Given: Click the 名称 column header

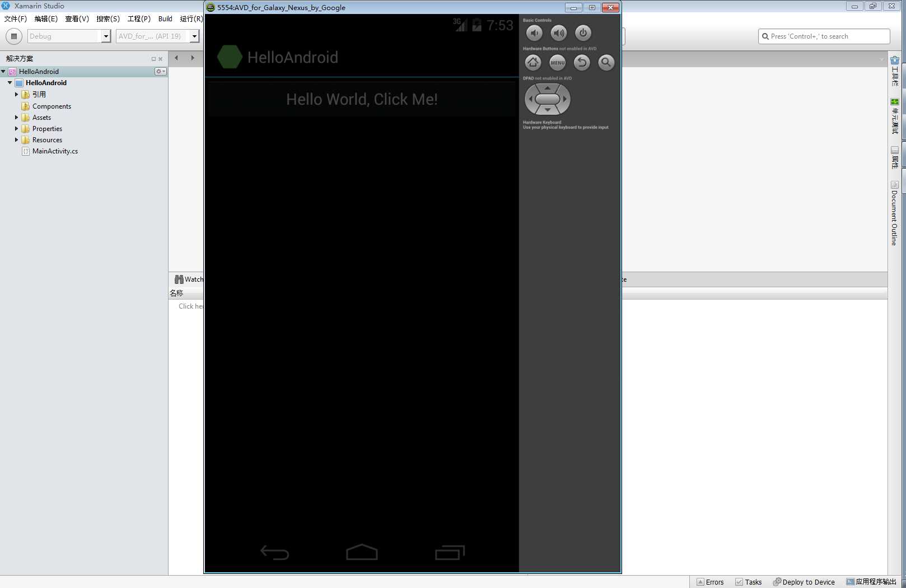Looking at the screenshot, I should click(176, 293).
